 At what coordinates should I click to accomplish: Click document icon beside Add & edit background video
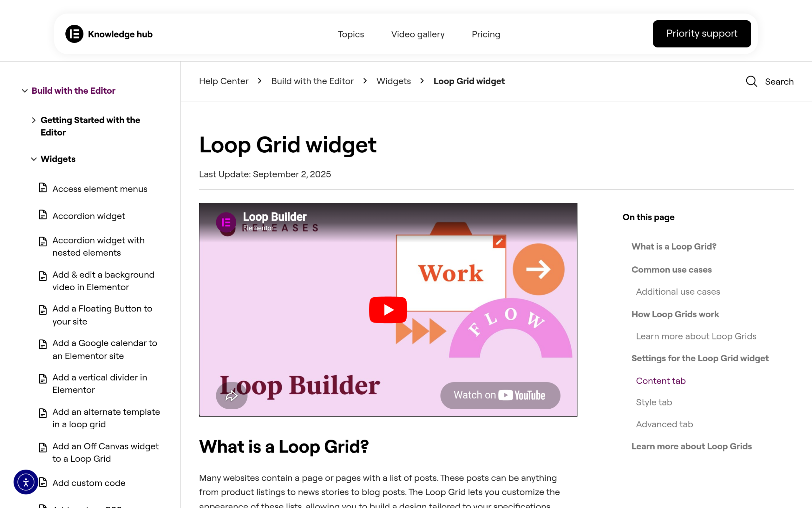(x=43, y=276)
